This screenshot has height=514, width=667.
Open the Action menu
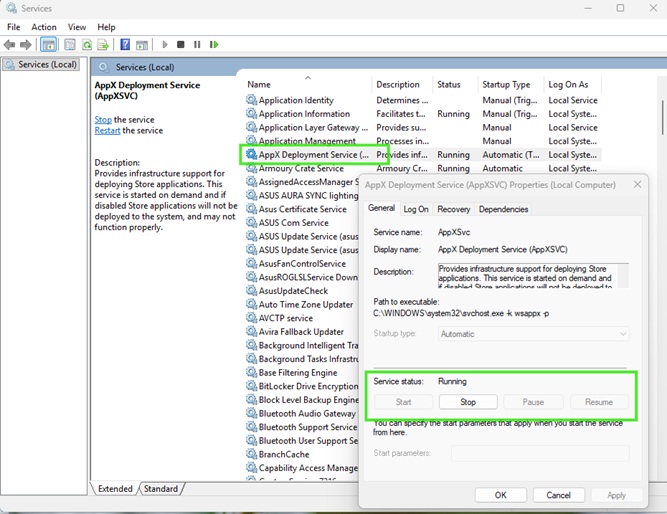pos(44,27)
